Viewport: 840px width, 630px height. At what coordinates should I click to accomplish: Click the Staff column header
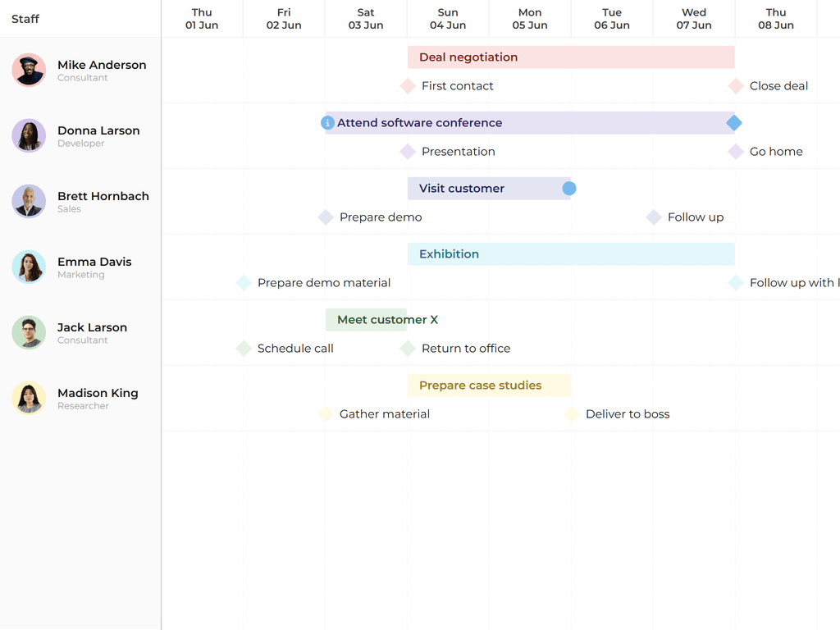pos(25,19)
